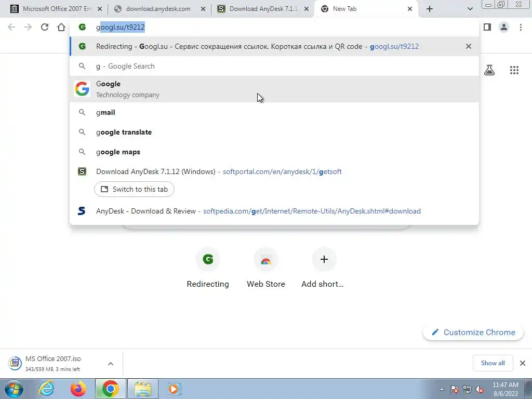
Task: Open Chrome Labs flask icon
Action: [x=489, y=70]
